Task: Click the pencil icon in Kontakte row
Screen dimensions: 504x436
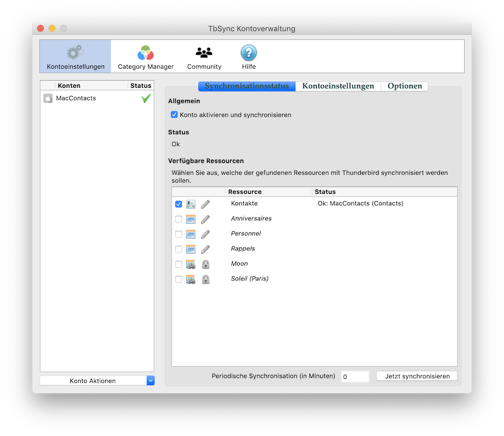Action: (205, 204)
